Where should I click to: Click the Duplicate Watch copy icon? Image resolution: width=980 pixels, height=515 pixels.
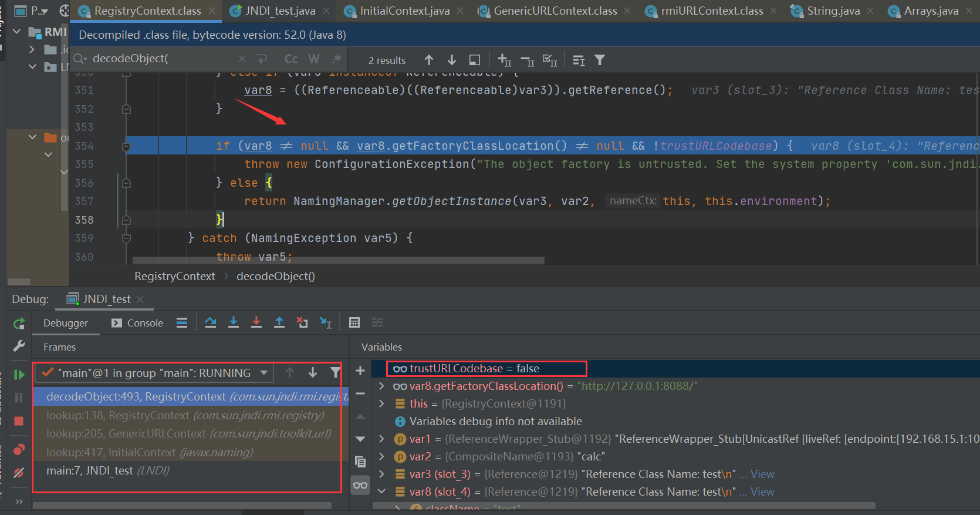click(x=360, y=462)
